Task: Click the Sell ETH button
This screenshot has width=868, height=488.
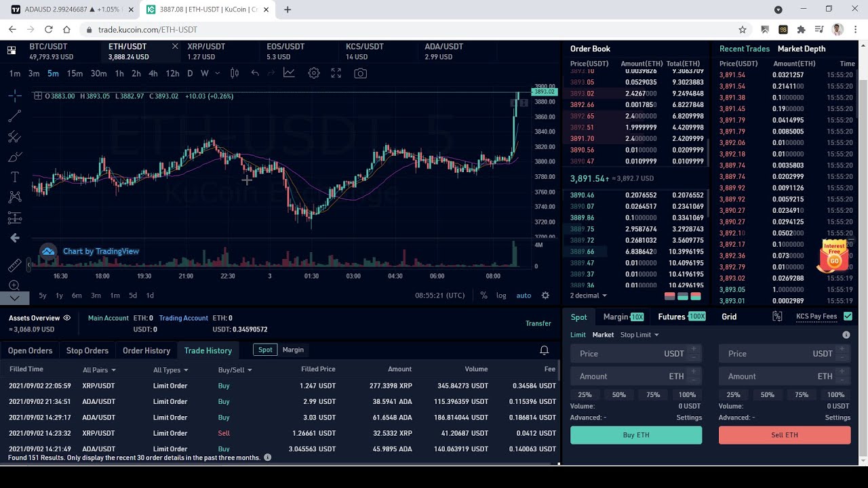Action: (785, 435)
